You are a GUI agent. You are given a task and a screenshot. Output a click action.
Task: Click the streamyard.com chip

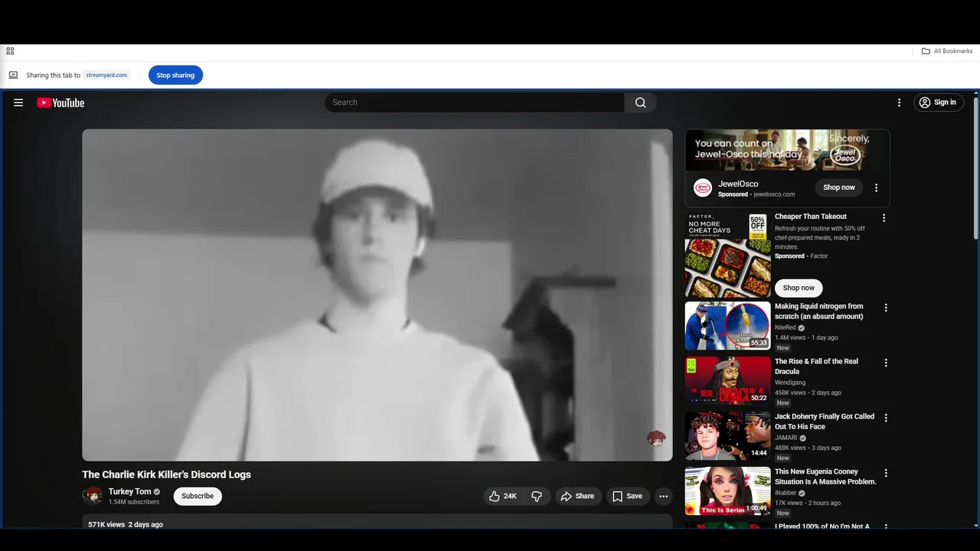[x=106, y=75]
